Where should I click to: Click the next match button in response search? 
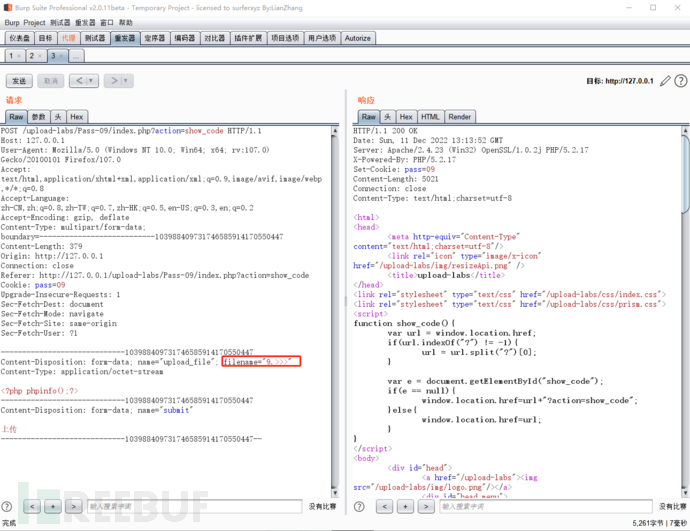425,507
